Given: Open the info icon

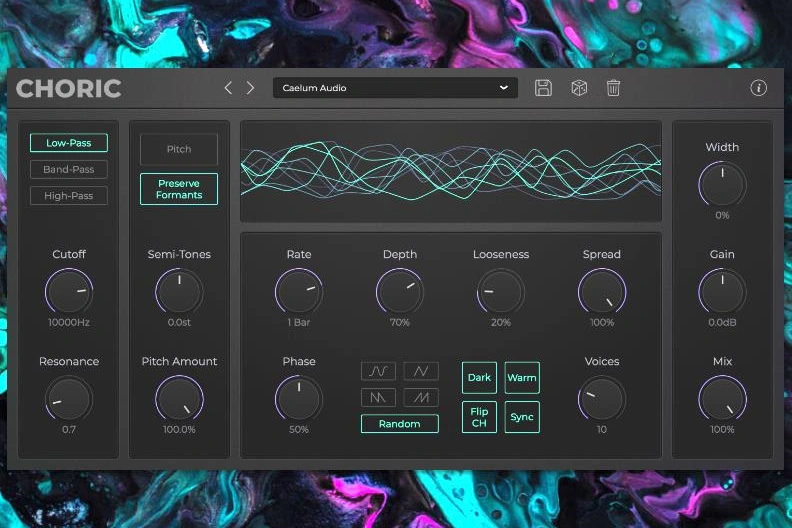Looking at the screenshot, I should [758, 88].
